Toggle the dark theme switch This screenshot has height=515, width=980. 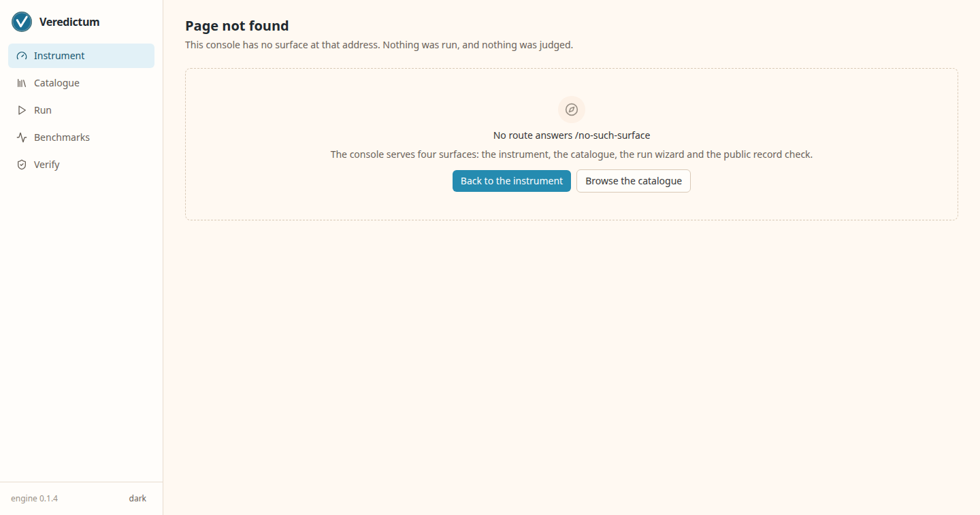pos(137,499)
